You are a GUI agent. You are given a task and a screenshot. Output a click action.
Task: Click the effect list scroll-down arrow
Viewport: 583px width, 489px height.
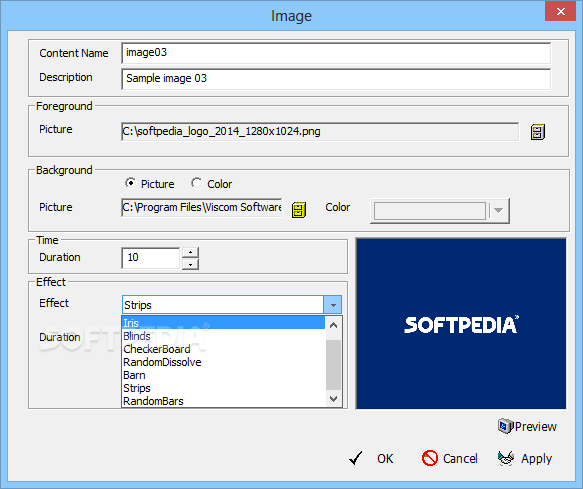click(334, 399)
